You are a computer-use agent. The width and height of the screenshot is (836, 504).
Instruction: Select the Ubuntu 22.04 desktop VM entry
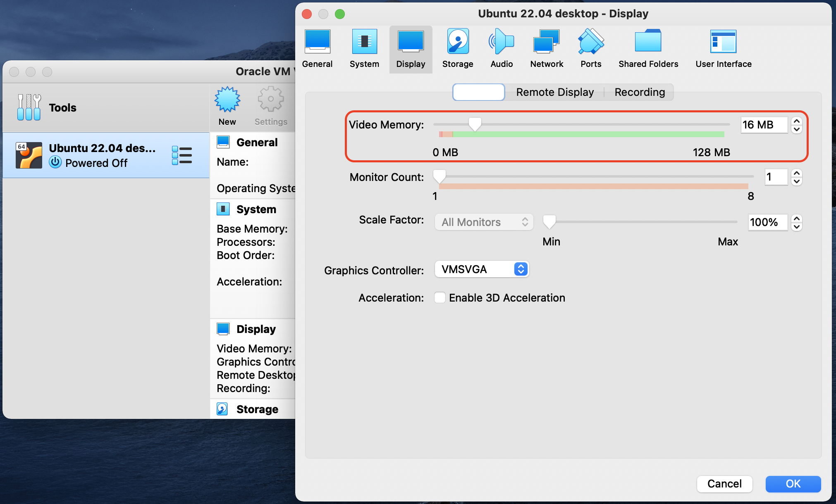(106, 155)
